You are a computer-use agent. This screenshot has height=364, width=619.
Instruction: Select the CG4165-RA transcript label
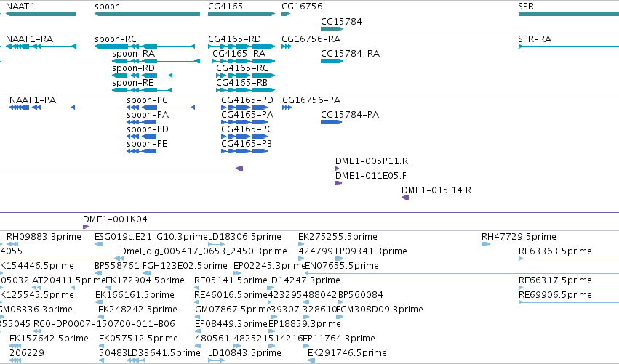tap(239, 54)
